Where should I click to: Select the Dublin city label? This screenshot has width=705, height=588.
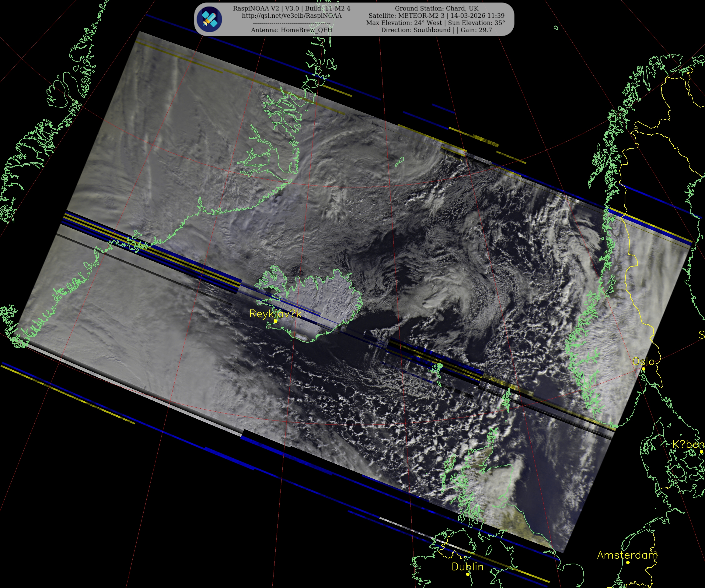click(467, 567)
